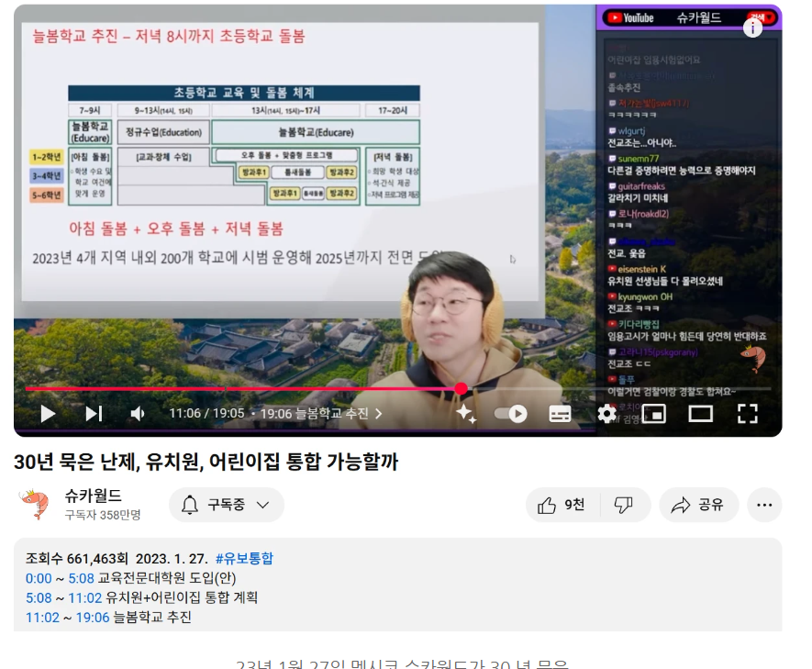
Task: Open the more actions (…) menu
Action: coord(764,505)
